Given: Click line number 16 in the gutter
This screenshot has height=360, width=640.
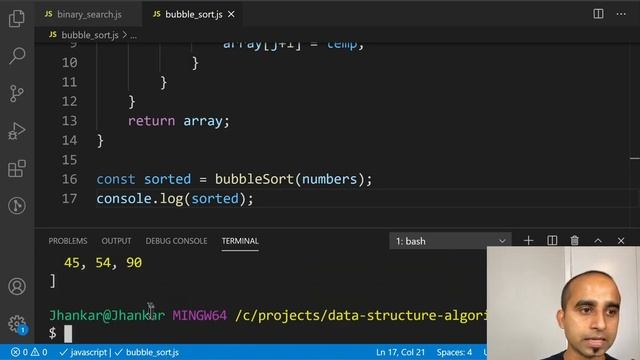Looking at the screenshot, I should [69, 179].
